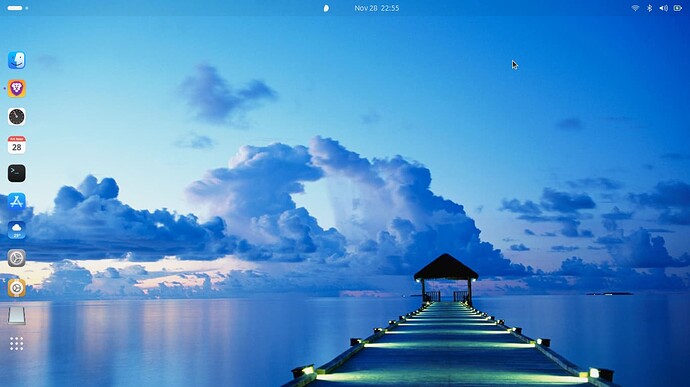Open the clock and notifications panel
The width and height of the screenshot is (690, 387).
point(377,8)
